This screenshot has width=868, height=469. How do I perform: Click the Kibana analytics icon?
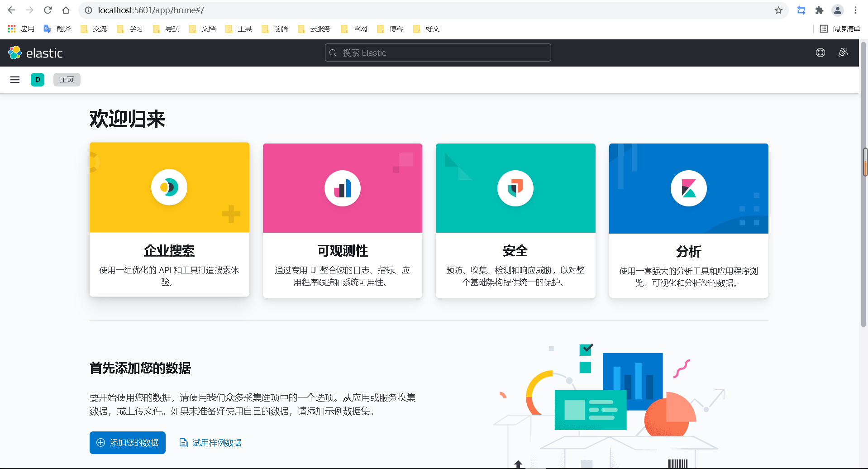click(689, 188)
